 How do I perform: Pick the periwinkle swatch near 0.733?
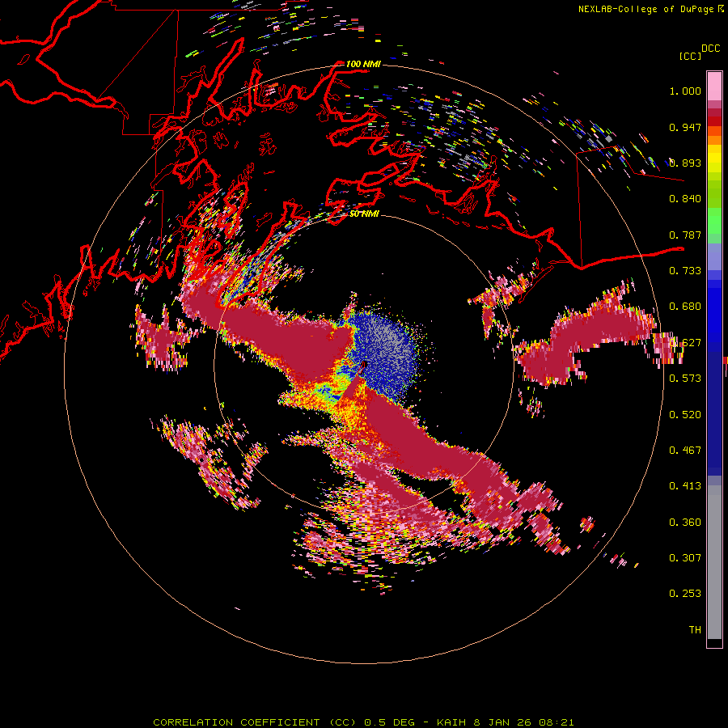(714, 257)
